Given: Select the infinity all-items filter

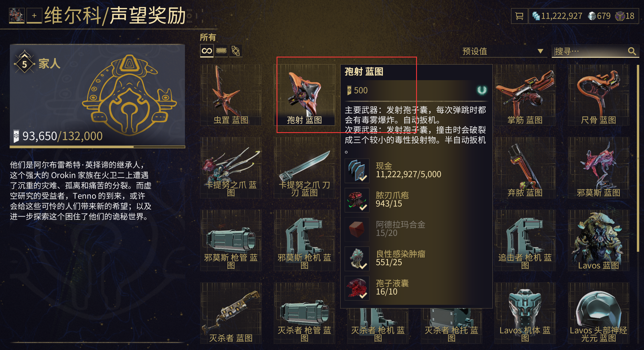Looking at the screenshot, I should click(x=207, y=51).
